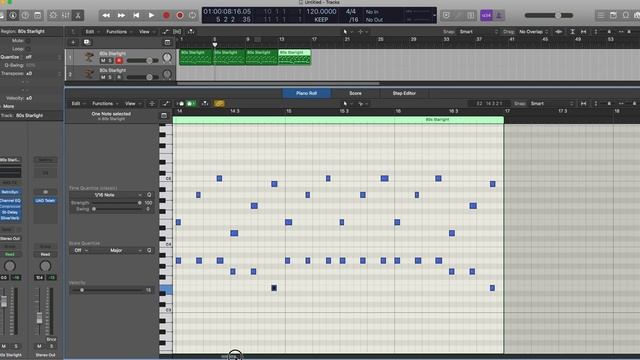Solo track 1 80s Starlight
The image size is (640, 360).
(x=110, y=60)
